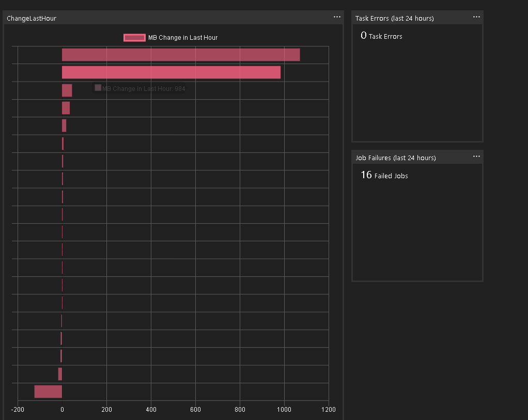Click the -200 axis label
Screen dimensions: 528x420
(x=18, y=410)
